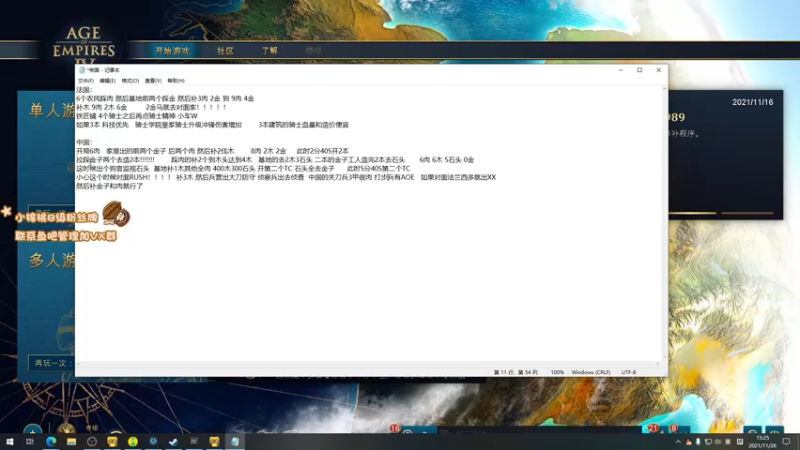The width and height of the screenshot is (800, 450).
Task: Open Task View on the taskbar
Action: (30, 441)
